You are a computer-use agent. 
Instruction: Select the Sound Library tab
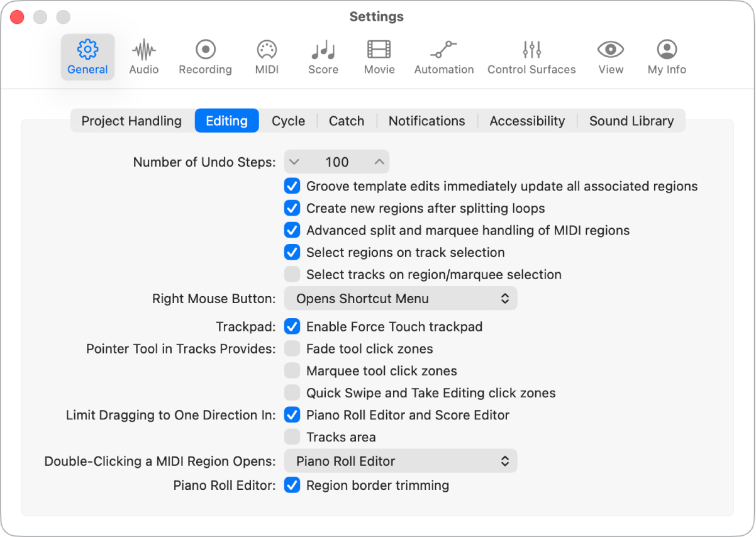coord(631,121)
